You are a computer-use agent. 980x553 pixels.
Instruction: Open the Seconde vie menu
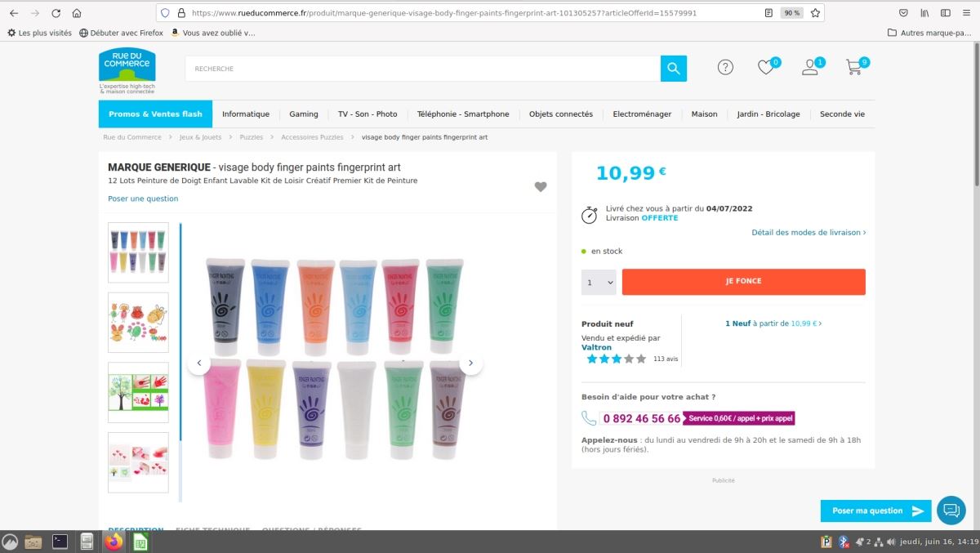[842, 114]
